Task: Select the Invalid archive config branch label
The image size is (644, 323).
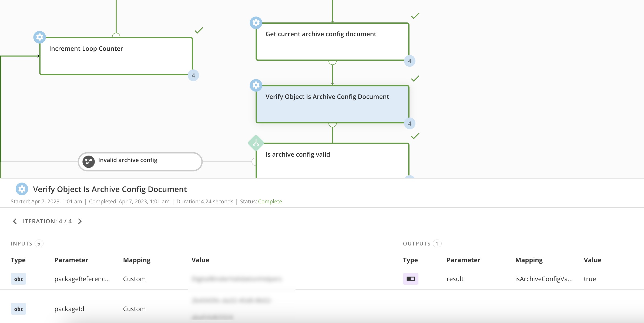Action: [128, 160]
